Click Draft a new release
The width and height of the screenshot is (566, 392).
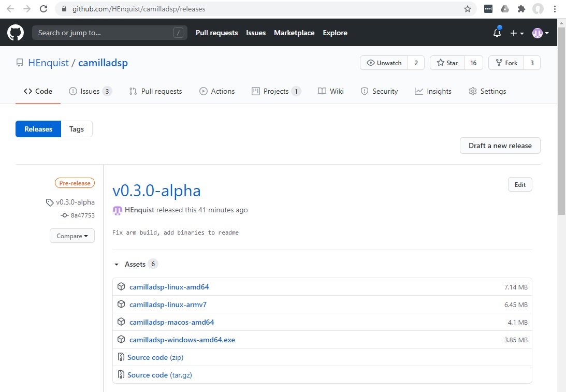pyautogui.click(x=500, y=146)
